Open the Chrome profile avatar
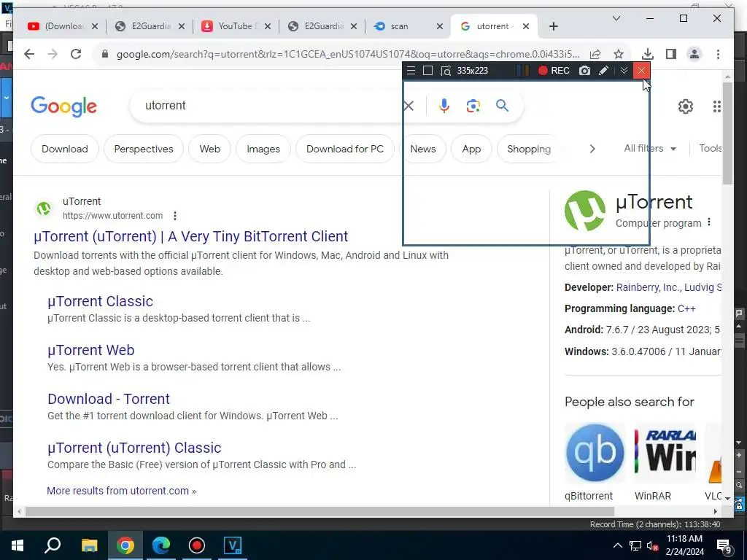The image size is (747, 560). coord(694,54)
